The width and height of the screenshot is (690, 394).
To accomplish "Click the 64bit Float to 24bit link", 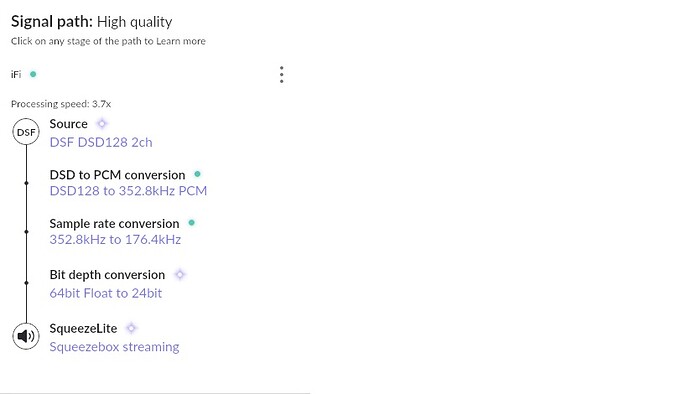I will (x=106, y=293).
